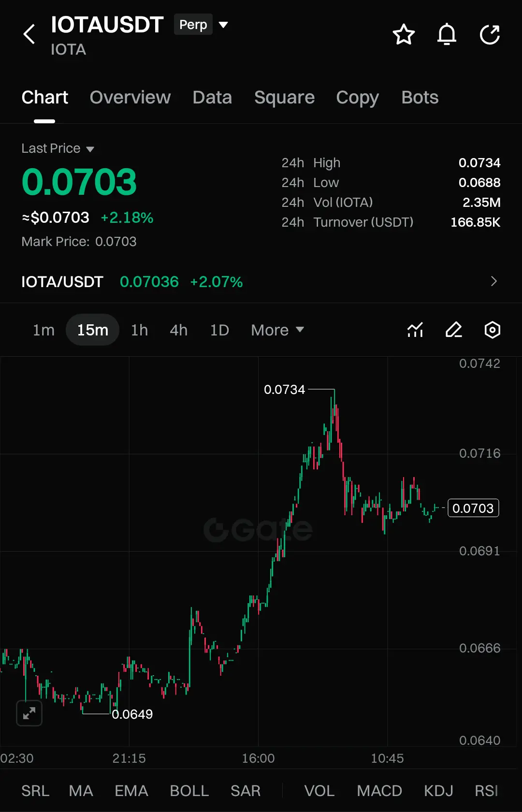Select the 1m timeframe
This screenshot has width=522, height=812.
[x=43, y=330]
